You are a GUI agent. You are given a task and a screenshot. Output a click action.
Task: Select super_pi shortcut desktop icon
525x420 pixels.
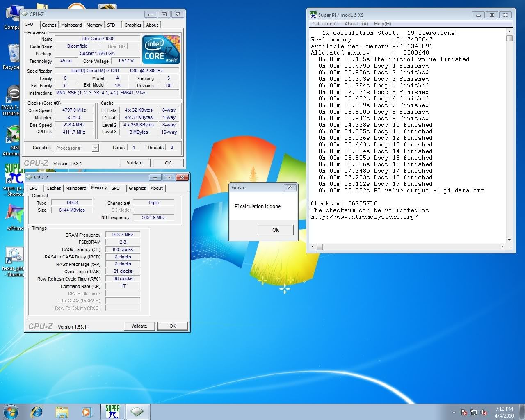pyautogui.click(x=13, y=180)
